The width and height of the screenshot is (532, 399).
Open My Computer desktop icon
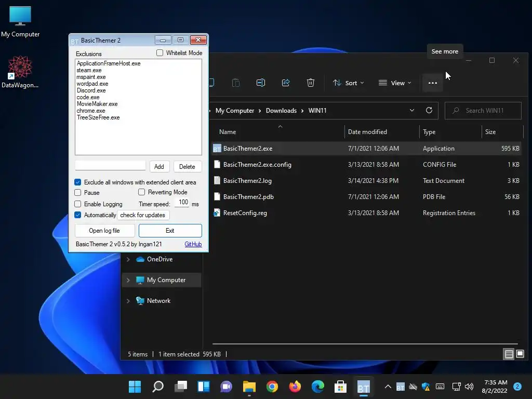point(20,21)
